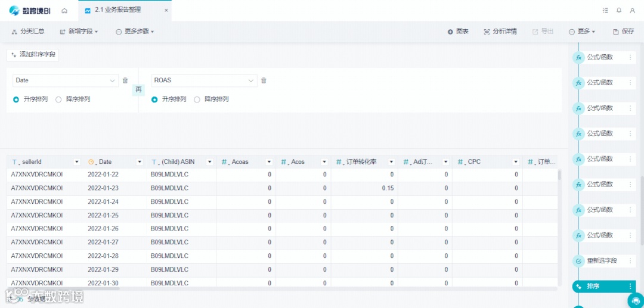Close the 2.1 业务报告整理 tab

166,11
